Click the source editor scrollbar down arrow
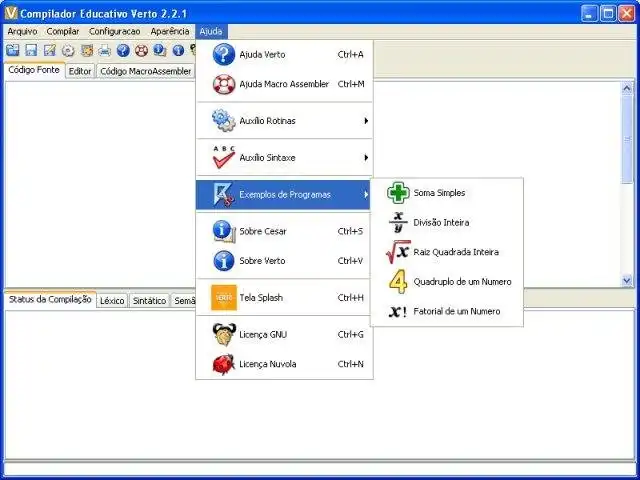This screenshot has height=480, width=640. (627, 280)
